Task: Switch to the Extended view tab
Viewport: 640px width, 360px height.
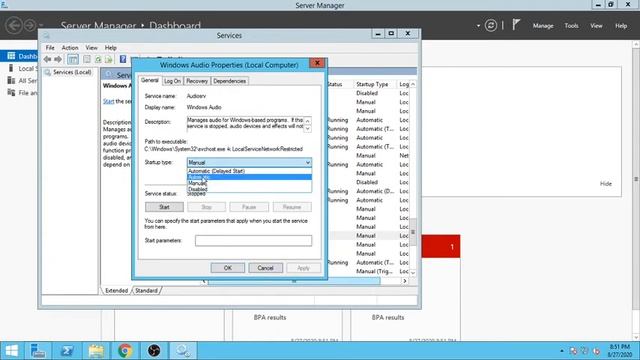Action: pyautogui.click(x=116, y=291)
